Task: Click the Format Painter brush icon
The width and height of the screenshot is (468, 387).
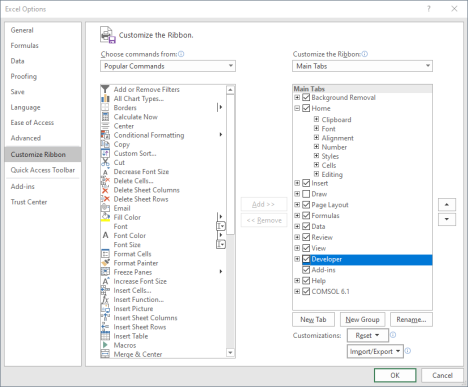Action: pyautogui.click(x=105, y=263)
